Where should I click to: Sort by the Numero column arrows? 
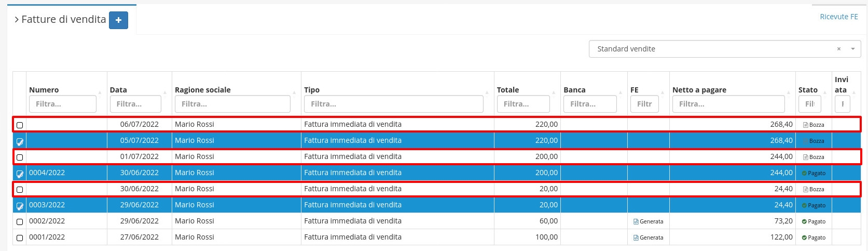click(100, 93)
